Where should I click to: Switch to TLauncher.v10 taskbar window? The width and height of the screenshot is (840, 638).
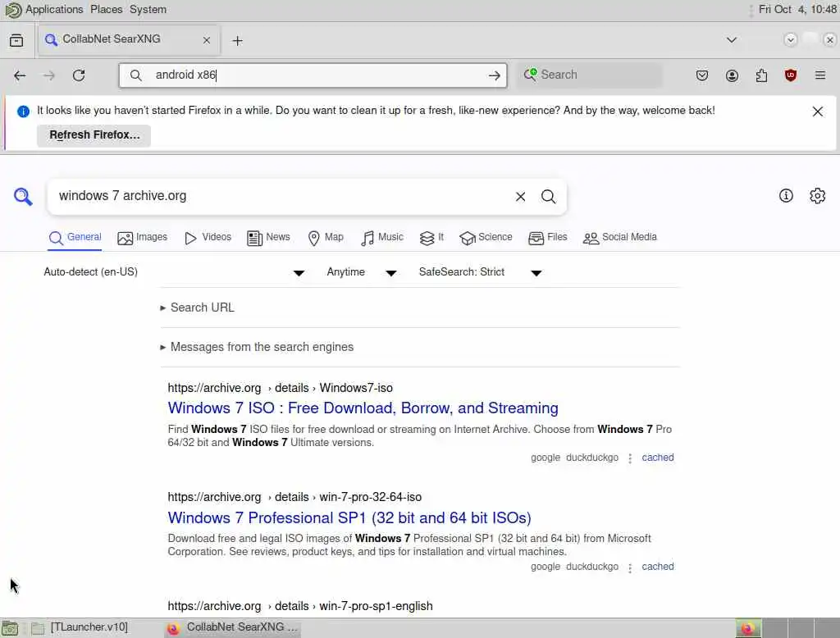click(x=80, y=627)
